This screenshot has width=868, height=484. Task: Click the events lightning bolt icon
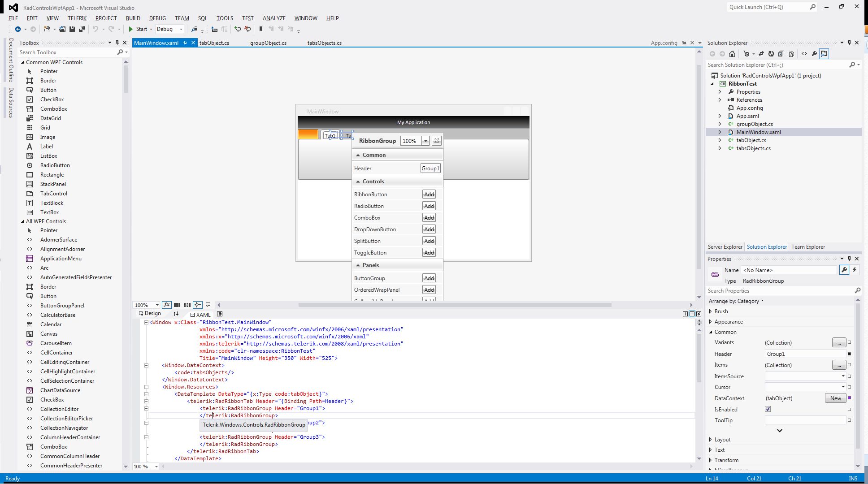point(855,270)
